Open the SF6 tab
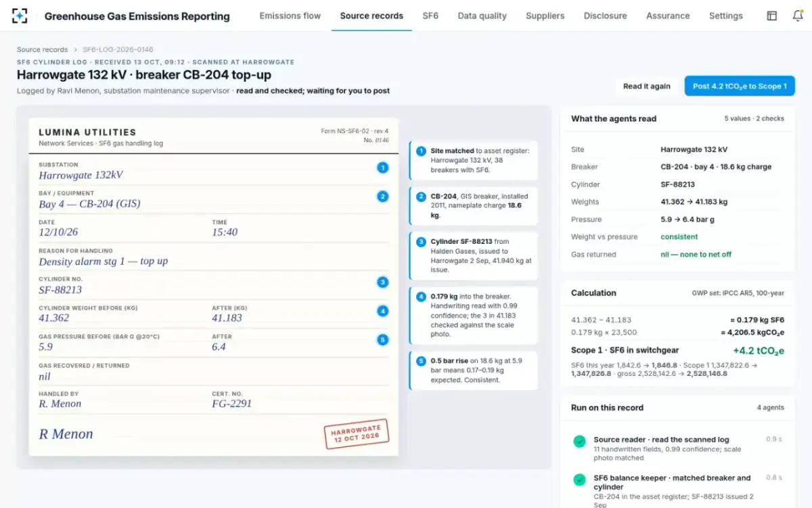 coord(430,16)
